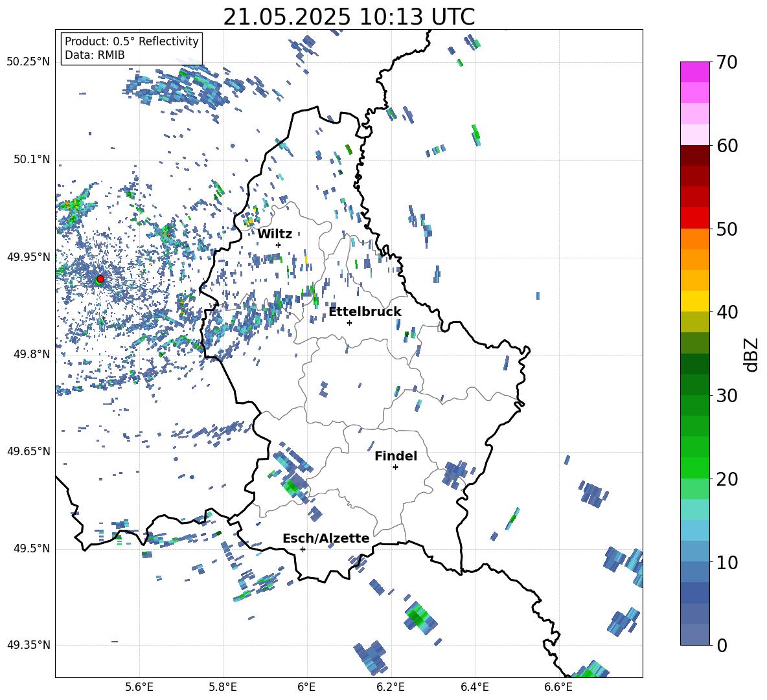Click the 6°E longitude label

pos(306,687)
